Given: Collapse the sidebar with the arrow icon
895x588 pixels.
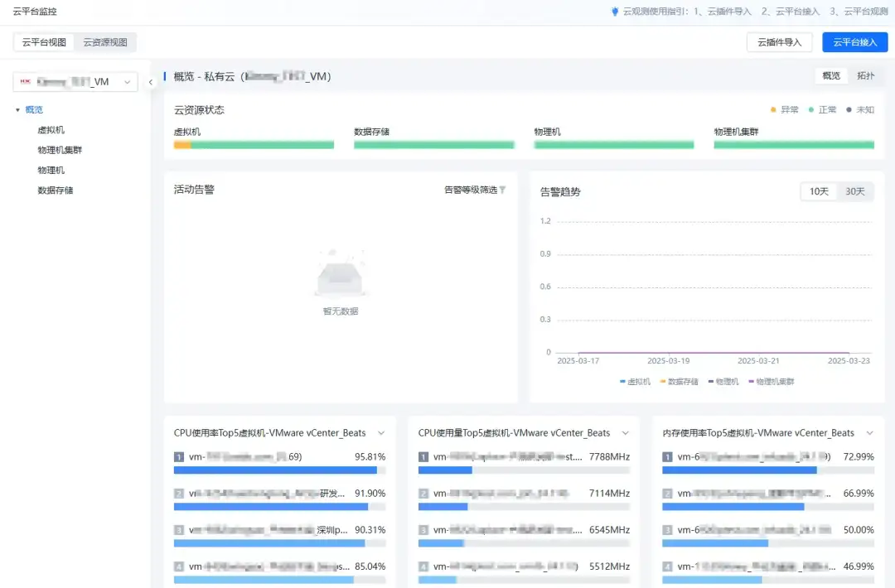Looking at the screenshot, I should point(151,82).
